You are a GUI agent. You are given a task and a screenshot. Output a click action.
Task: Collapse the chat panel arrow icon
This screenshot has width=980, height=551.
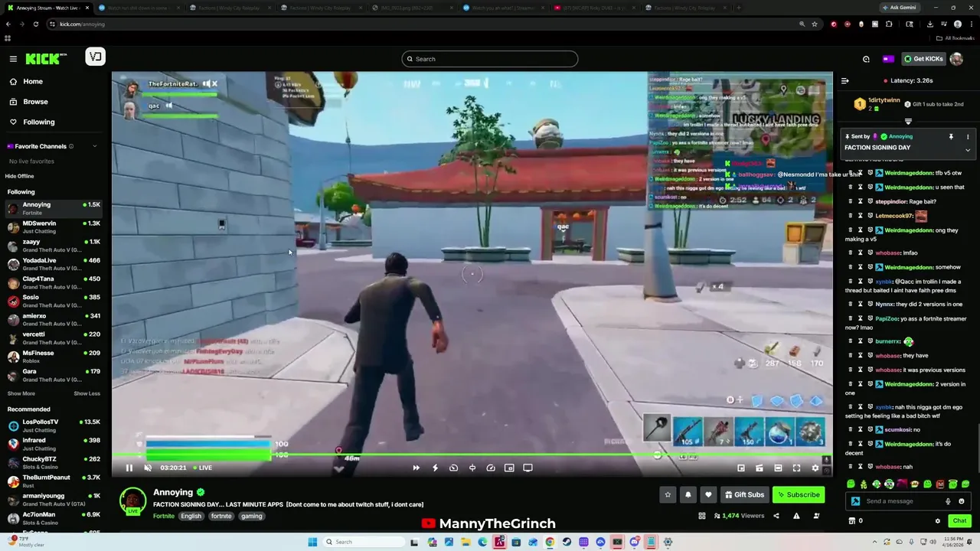click(x=844, y=80)
